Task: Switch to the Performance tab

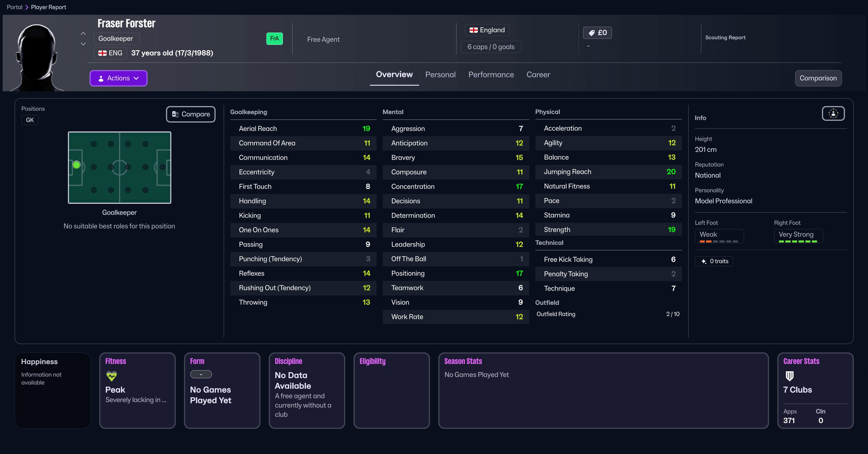Action: coord(491,74)
